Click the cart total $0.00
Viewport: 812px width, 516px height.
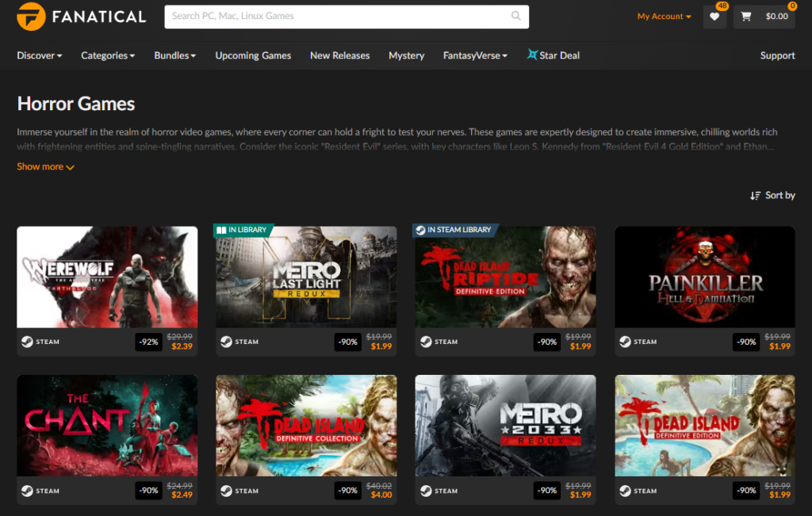(x=777, y=17)
